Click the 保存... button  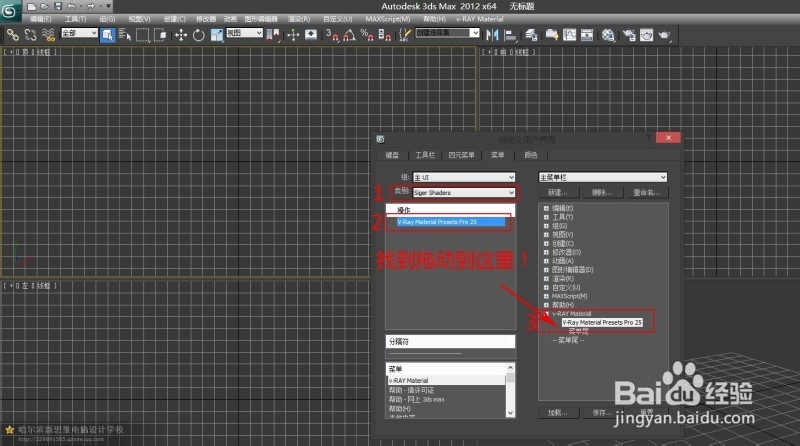point(602,411)
